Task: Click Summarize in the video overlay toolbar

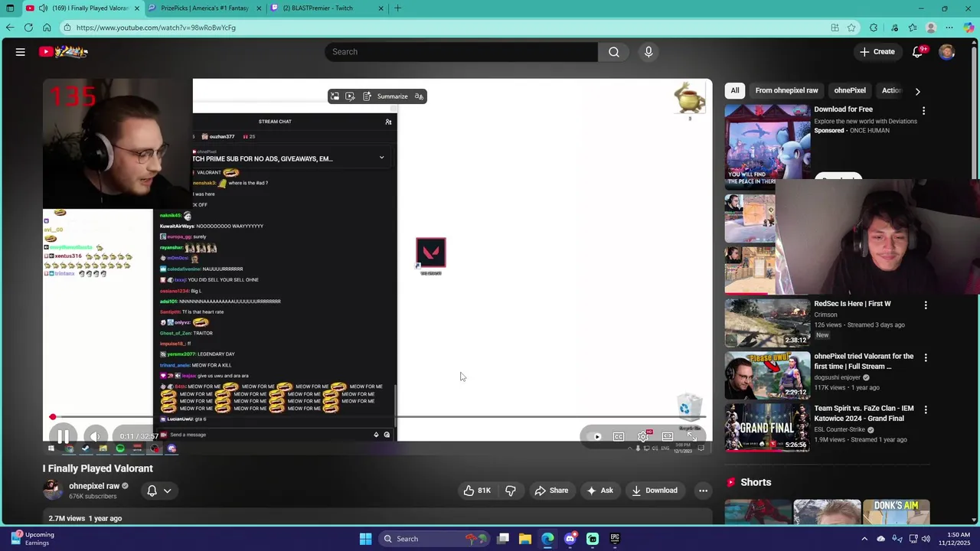Action: 386,96
